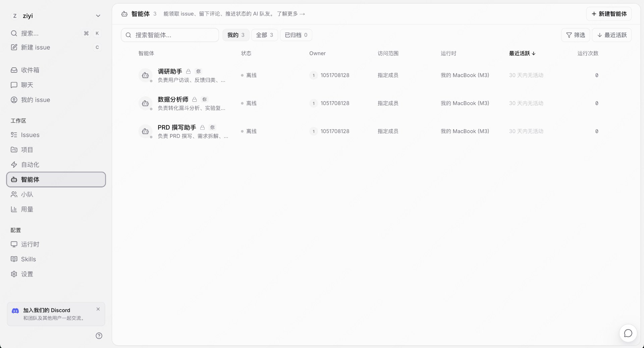Switch to the 我的 tab
The height and width of the screenshot is (348, 644).
pos(236,35)
